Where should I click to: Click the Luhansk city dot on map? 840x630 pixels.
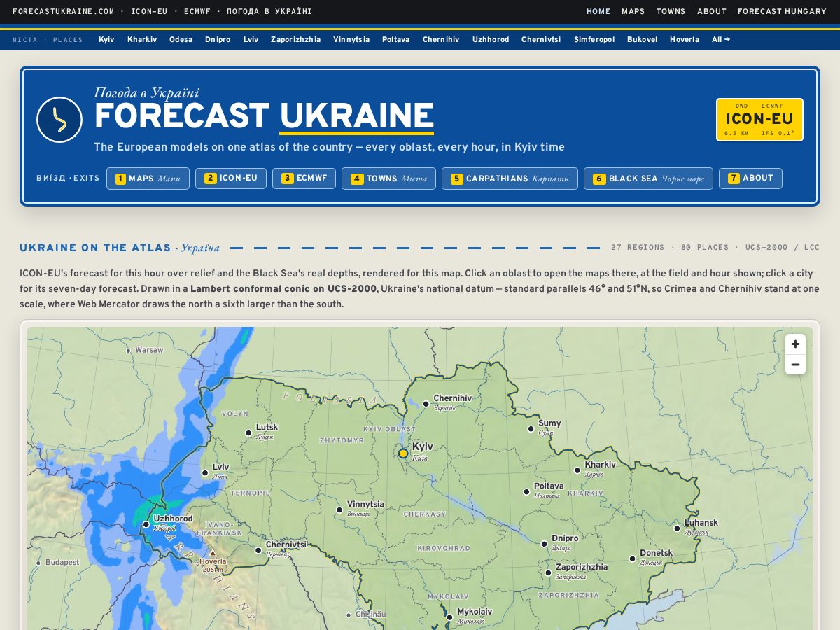[x=677, y=528]
